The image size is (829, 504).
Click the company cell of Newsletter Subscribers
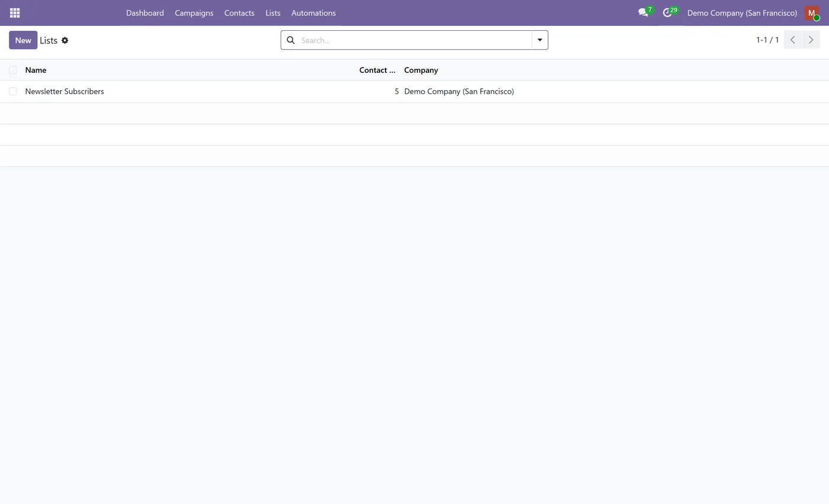click(459, 91)
